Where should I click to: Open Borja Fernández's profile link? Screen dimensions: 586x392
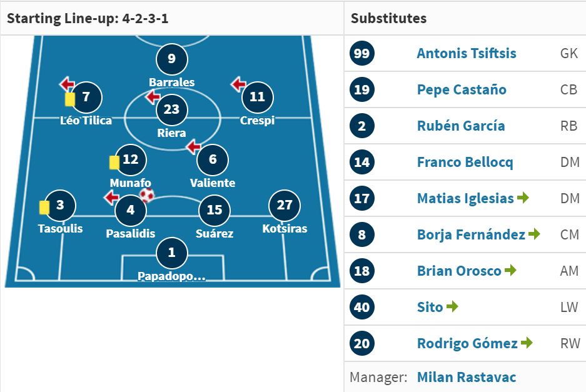click(x=472, y=234)
